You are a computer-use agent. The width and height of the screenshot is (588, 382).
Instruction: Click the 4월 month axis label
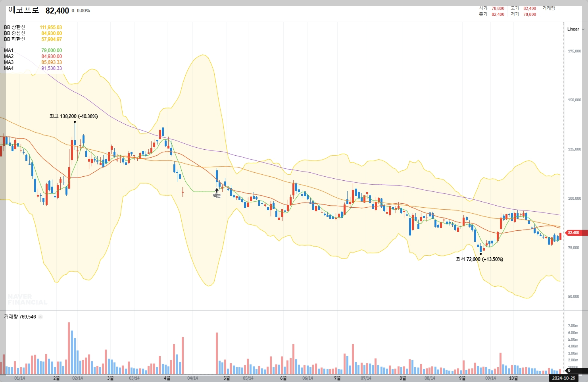(167, 378)
